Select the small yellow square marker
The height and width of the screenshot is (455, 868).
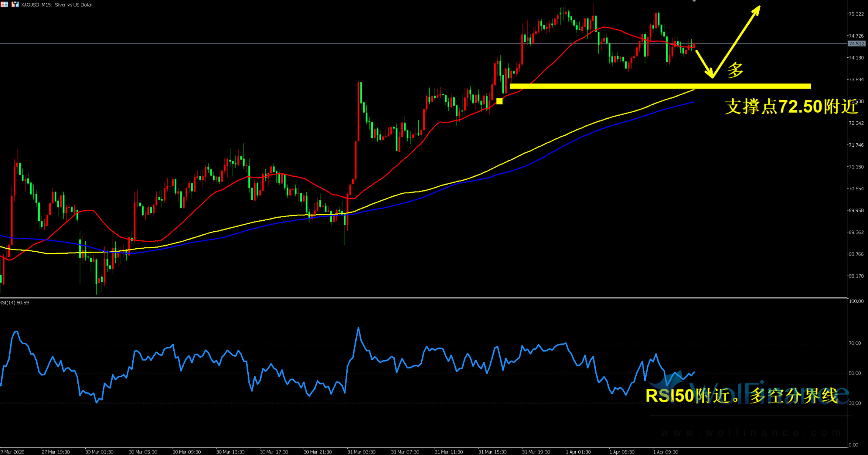pos(499,101)
